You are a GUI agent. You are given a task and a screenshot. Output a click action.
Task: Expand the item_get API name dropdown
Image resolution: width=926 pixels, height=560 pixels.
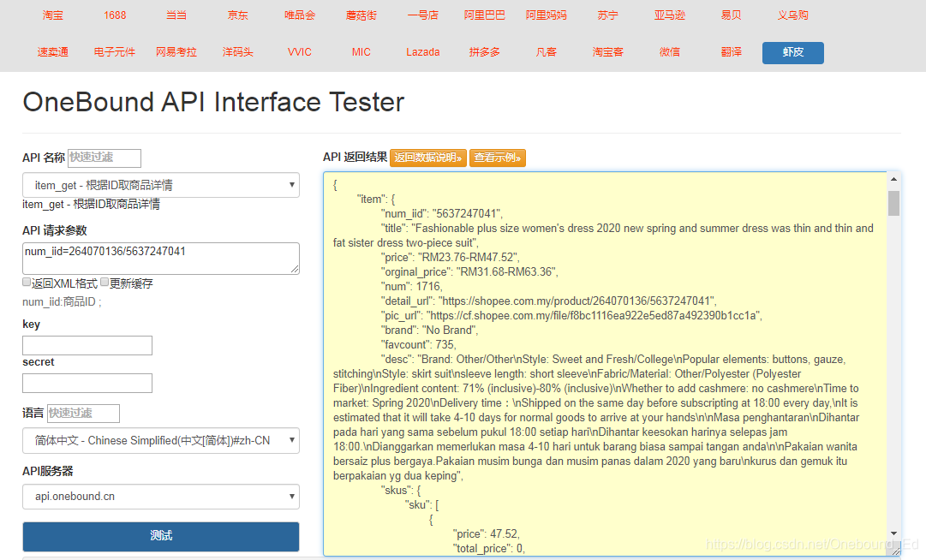[161, 185]
